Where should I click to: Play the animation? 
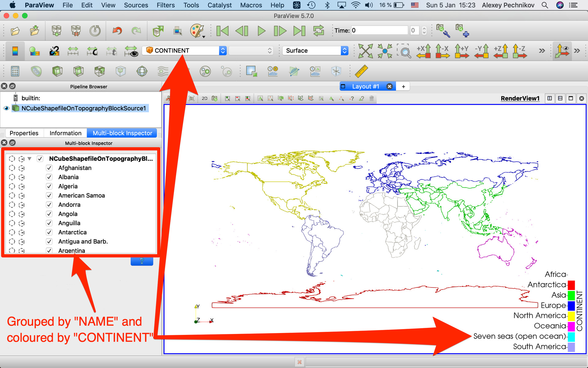coord(261,31)
